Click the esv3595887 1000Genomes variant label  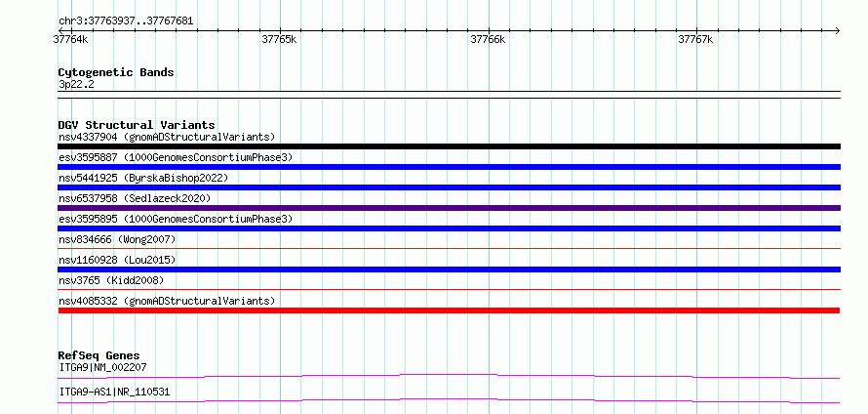[176, 157]
